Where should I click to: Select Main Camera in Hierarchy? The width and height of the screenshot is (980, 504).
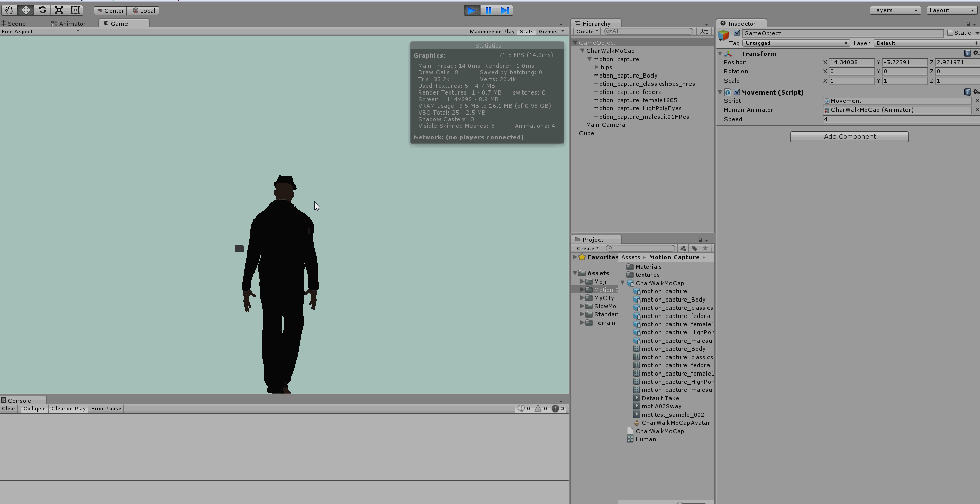pos(605,125)
